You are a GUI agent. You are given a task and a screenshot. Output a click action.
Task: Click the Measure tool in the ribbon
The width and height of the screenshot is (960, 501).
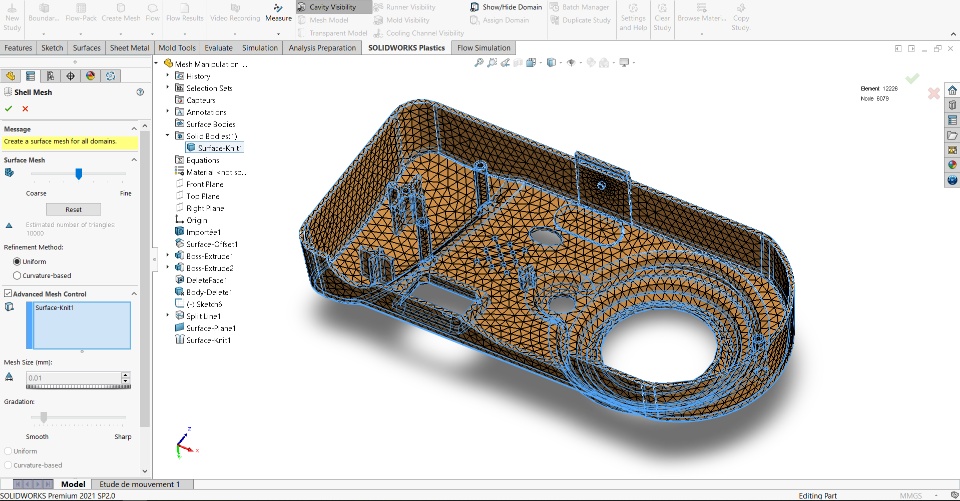pos(279,13)
